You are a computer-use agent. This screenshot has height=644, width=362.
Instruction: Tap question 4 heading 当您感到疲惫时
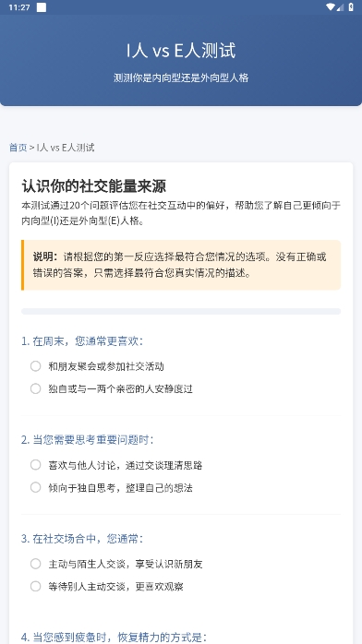pos(114,637)
